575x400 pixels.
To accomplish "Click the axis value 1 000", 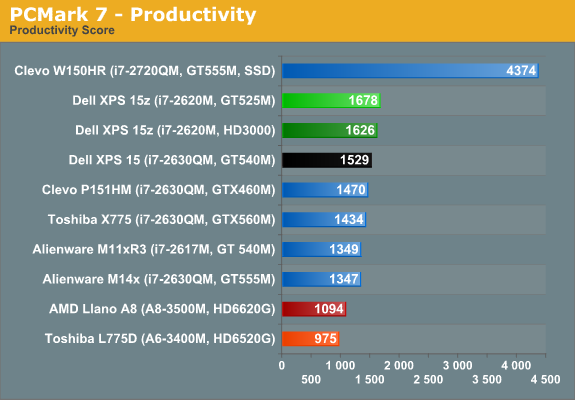I will (x=340, y=366).
